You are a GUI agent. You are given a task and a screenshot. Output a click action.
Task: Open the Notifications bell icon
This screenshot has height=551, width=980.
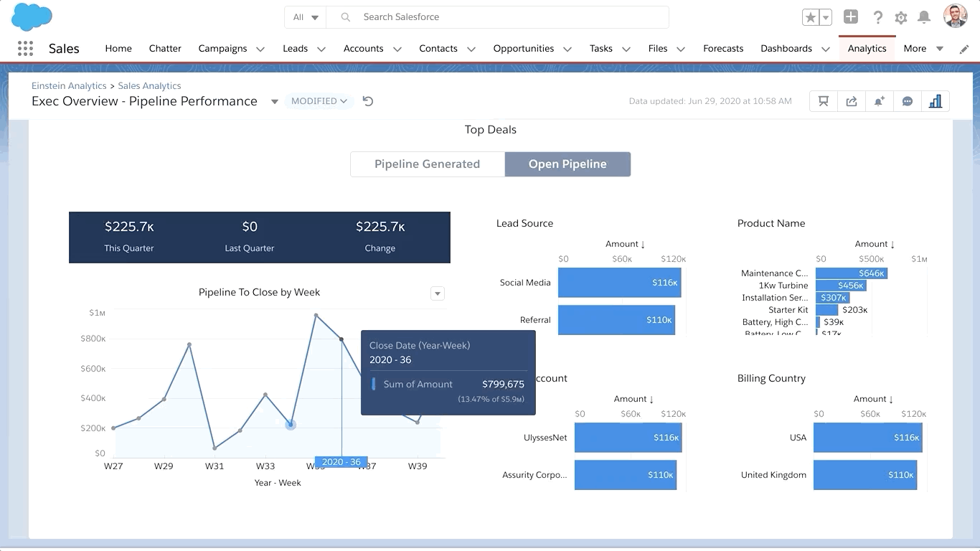pyautogui.click(x=924, y=17)
